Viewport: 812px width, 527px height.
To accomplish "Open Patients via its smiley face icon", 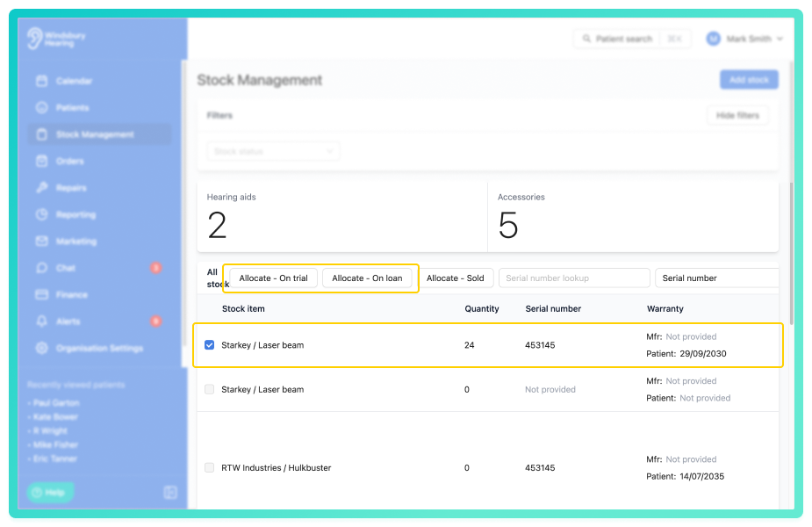I will point(42,108).
